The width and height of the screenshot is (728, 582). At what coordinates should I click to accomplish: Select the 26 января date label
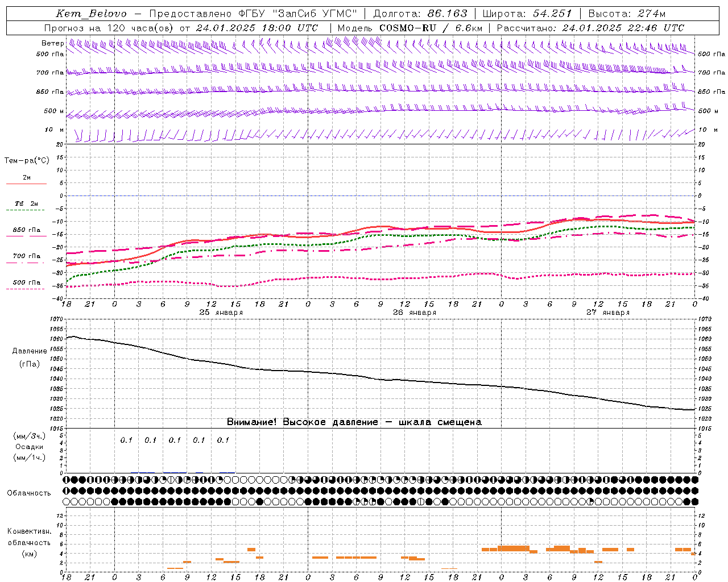(415, 313)
